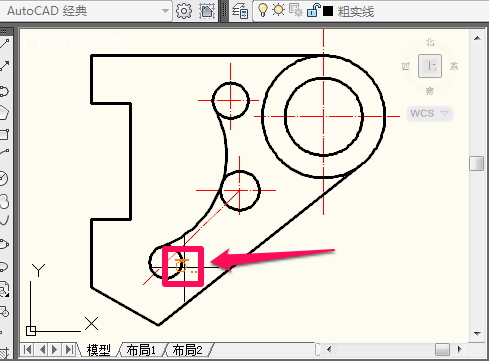Select the Polyline draw tool
The height and width of the screenshot is (361, 489).
(4, 91)
